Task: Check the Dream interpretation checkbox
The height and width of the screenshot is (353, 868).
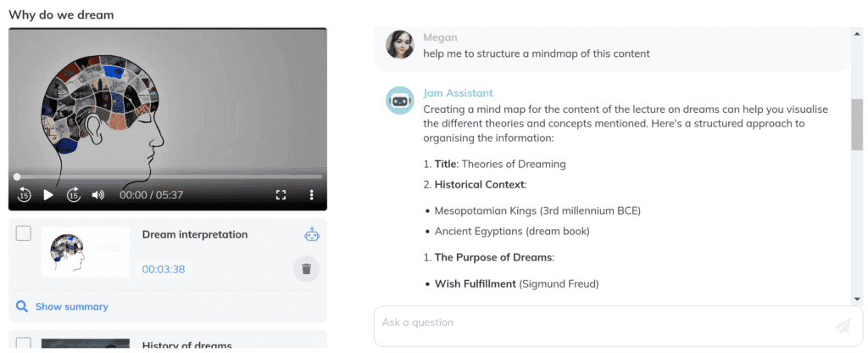Action: coord(23,233)
